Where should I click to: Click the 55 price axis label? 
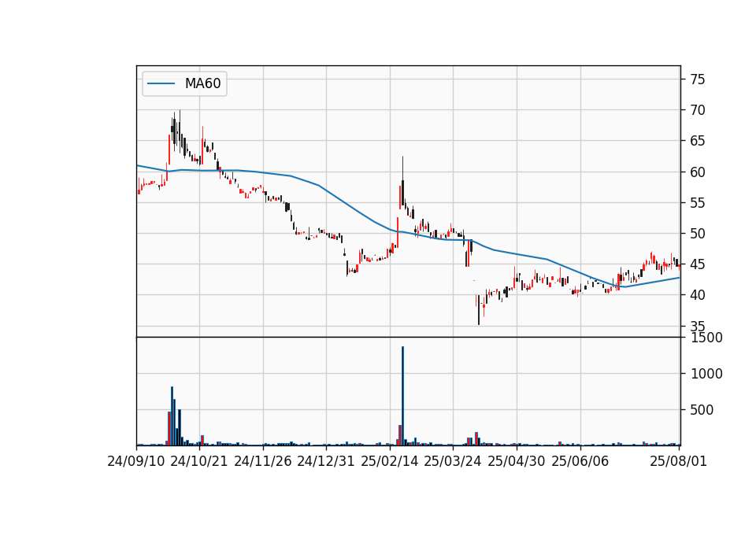(x=698, y=202)
